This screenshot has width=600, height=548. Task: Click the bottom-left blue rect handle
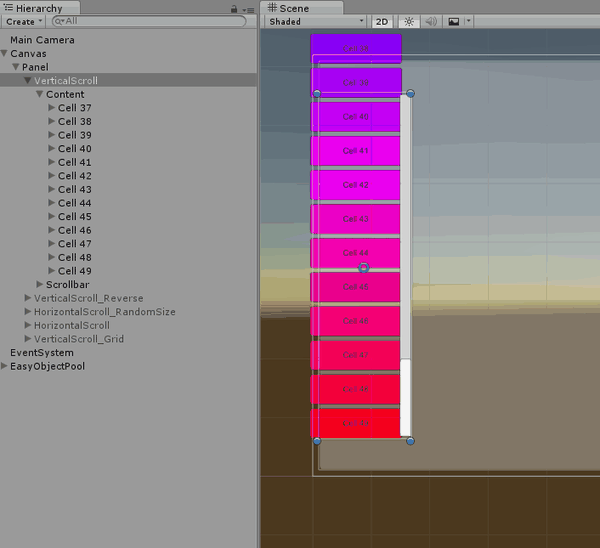(317, 441)
